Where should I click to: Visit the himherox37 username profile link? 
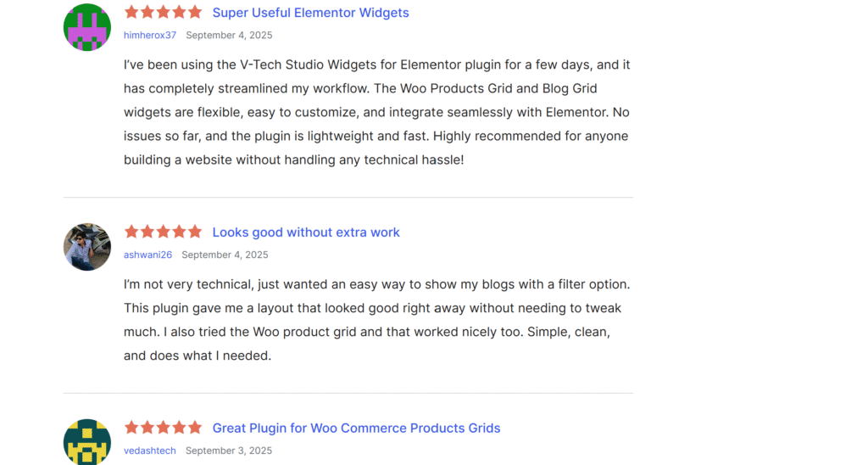[150, 36]
